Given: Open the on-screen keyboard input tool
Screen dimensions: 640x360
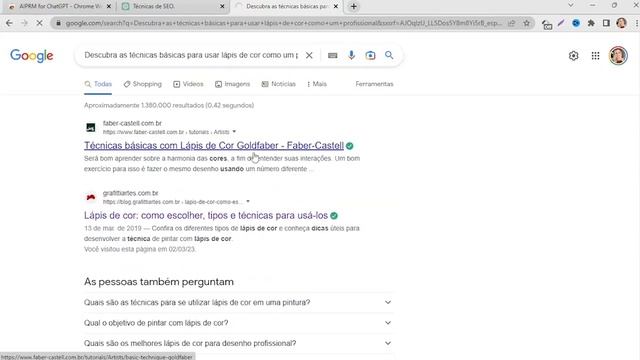Looking at the screenshot, I should tap(333, 55).
